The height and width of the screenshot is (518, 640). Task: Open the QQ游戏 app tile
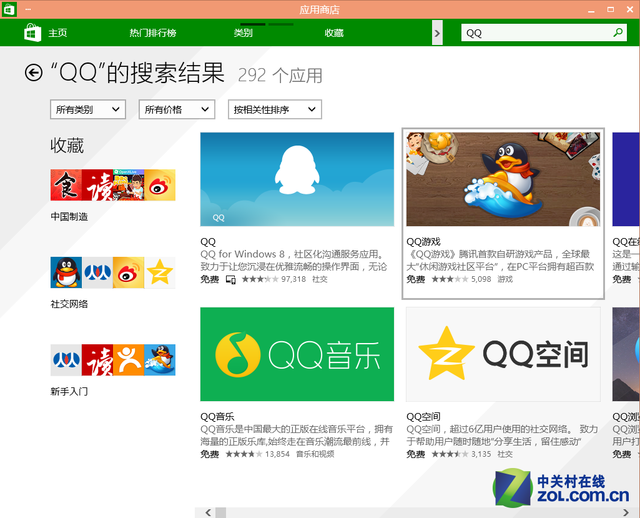[503, 213]
